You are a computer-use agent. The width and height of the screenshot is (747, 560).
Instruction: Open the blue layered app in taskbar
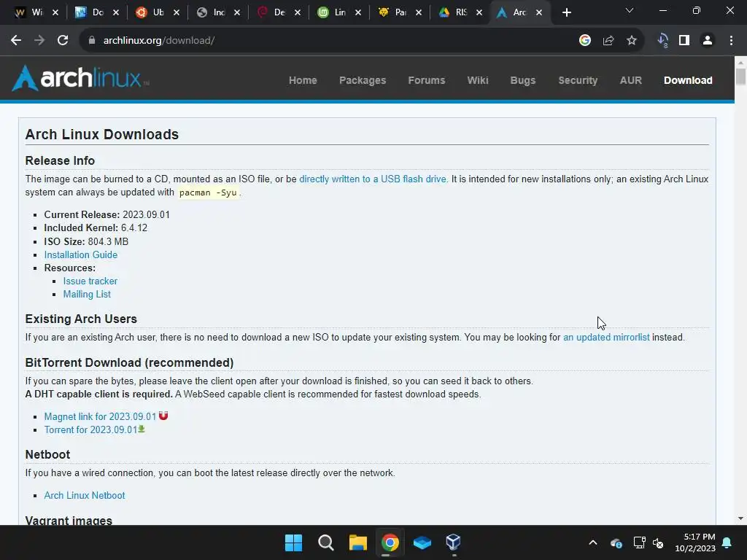pyautogui.click(x=422, y=542)
